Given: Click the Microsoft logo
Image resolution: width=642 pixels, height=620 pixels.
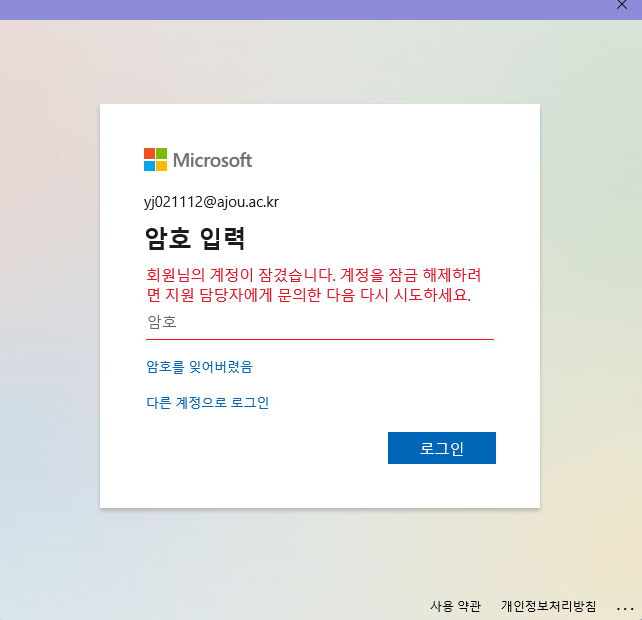Looking at the screenshot, I should click(x=198, y=160).
